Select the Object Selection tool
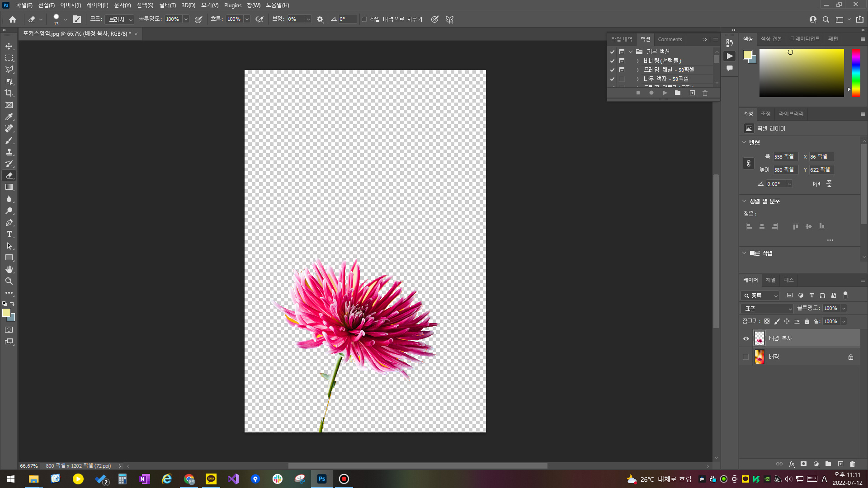Image resolution: width=868 pixels, height=488 pixels. click(x=9, y=81)
